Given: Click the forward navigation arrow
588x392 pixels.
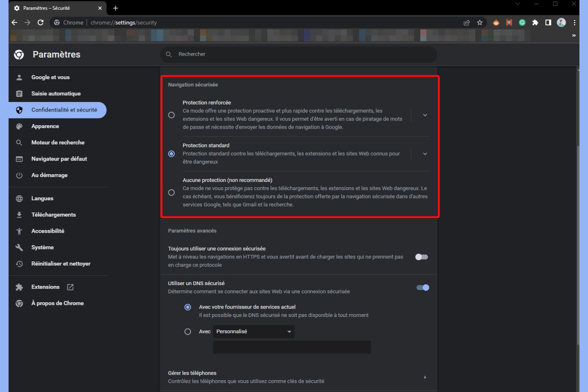Looking at the screenshot, I should 27,22.
